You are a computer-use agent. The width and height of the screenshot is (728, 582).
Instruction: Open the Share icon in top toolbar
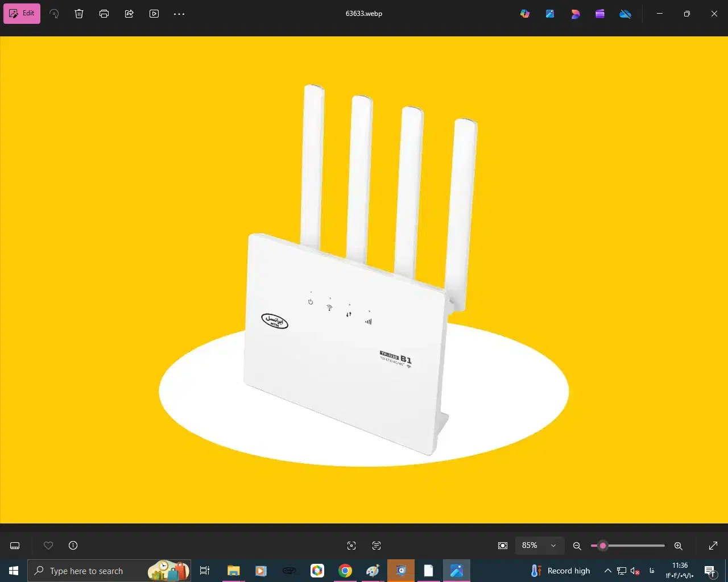click(x=129, y=14)
